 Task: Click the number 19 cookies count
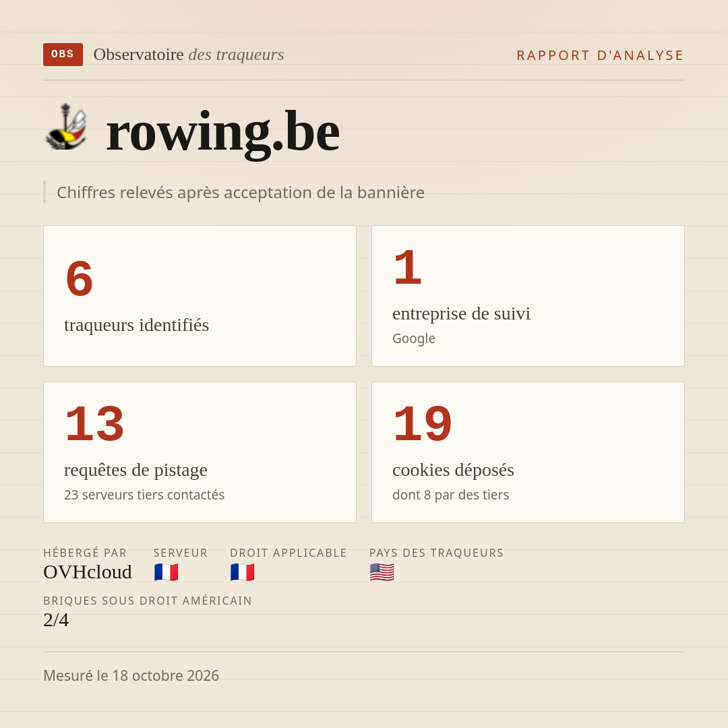tap(423, 424)
